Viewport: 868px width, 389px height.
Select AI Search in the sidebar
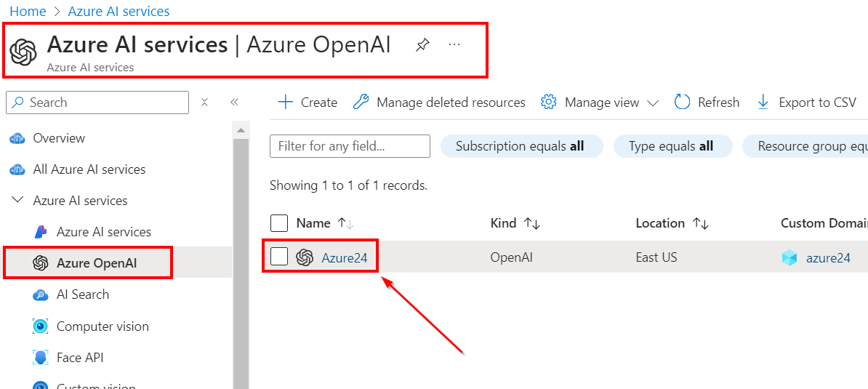click(82, 294)
